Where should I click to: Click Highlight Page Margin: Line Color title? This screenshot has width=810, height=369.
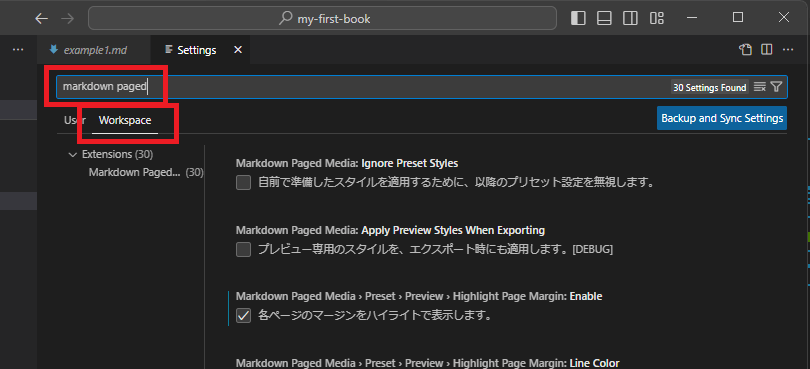427,363
